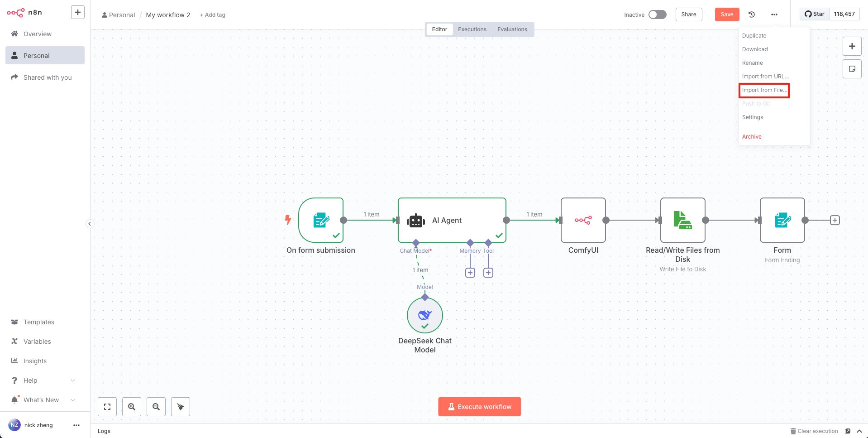Choose Import from File...
The width and height of the screenshot is (868, 438).
coord(774,90)
